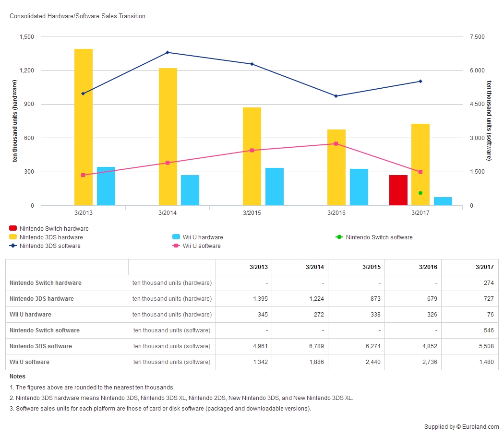Click the table cell showing 1,224
The image size is (504, 435).
[x=300, y=298]
